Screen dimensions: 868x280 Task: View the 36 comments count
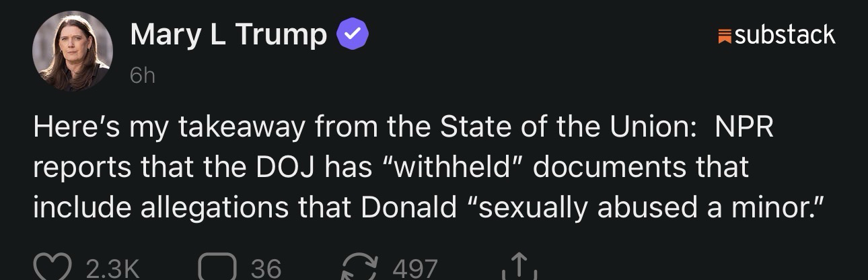point(265,269)
